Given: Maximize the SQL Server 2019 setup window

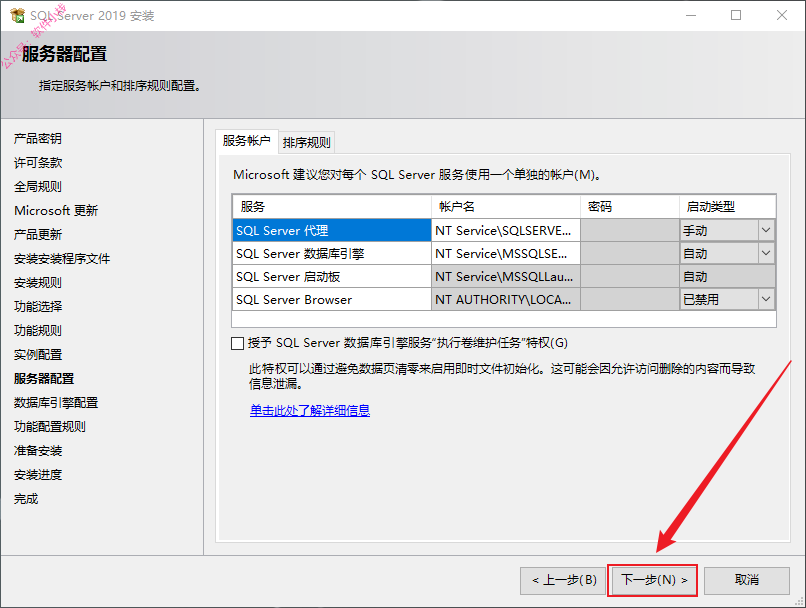Looking at the screenshot, I should (736, 15).
